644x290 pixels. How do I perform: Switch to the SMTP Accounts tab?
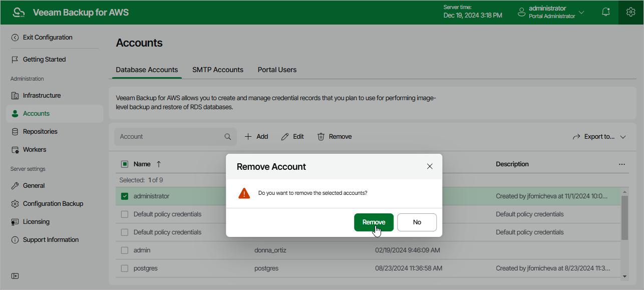click(218, 70)
